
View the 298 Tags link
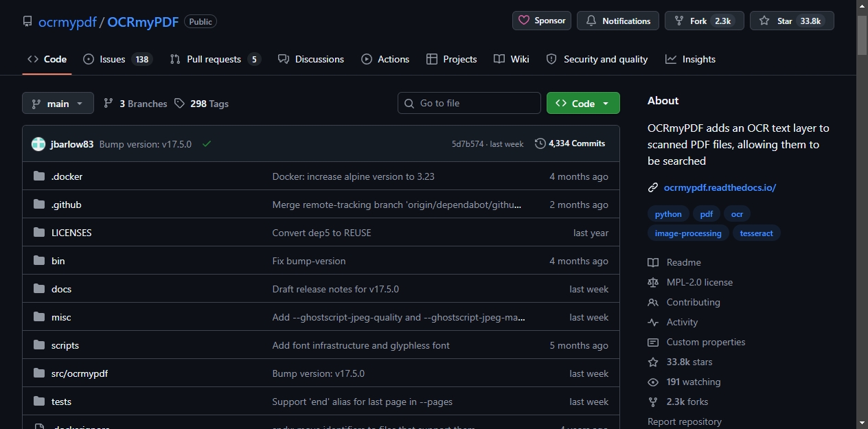tap(201, 104)
